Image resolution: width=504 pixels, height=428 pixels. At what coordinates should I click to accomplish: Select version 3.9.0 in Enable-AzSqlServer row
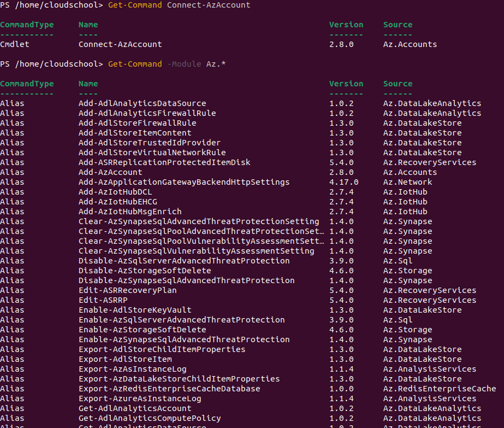coord(341,320)
